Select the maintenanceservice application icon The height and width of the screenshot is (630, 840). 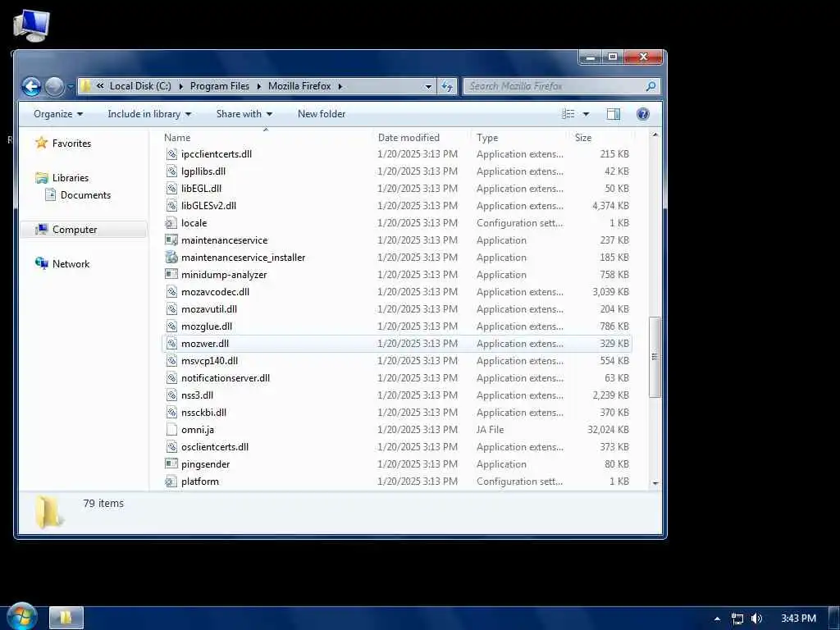(171, 240)
